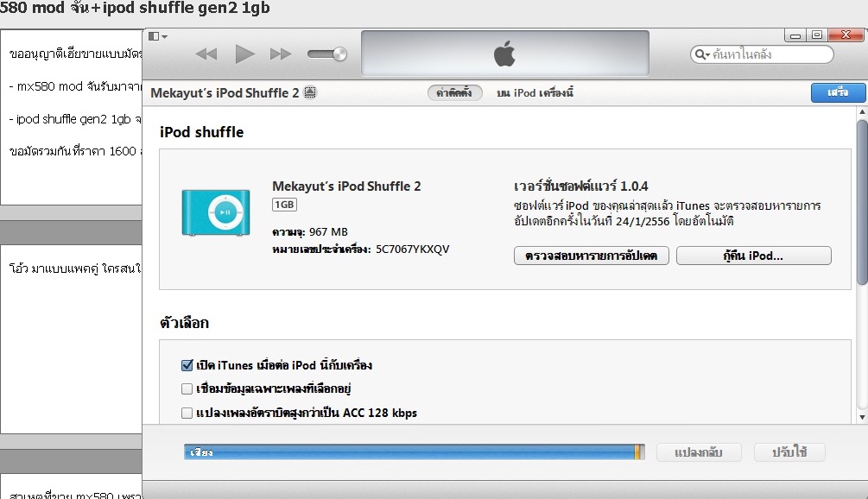
Task: Adjust the volume slider knob
Action: [339, 54]
